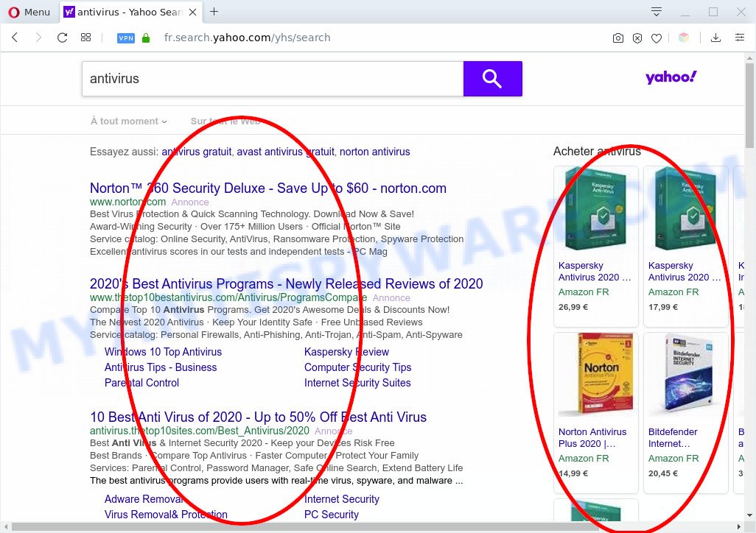Open Norton Antivirus Plus product image
This screenshot has height=533, width=756.
[596, 376]
